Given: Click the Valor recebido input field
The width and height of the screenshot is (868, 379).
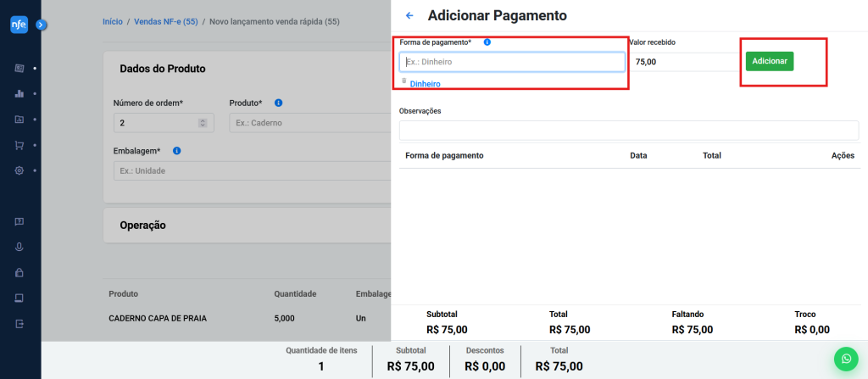Looking at the screenshot, I should pyautogui.click(x=685, y=62).
